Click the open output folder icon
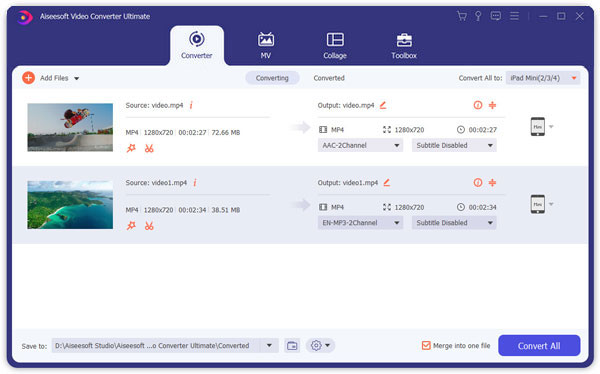 pyautogui.click(x=292, y=346)
